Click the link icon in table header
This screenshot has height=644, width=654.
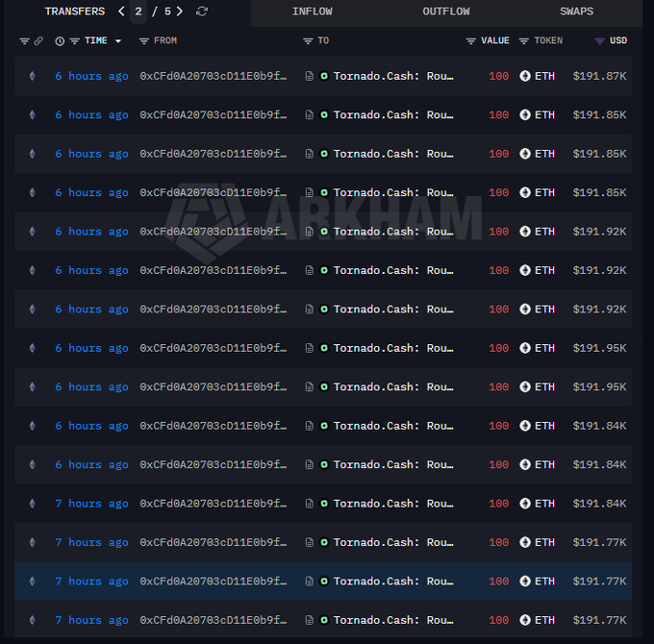tap(38, 40)
